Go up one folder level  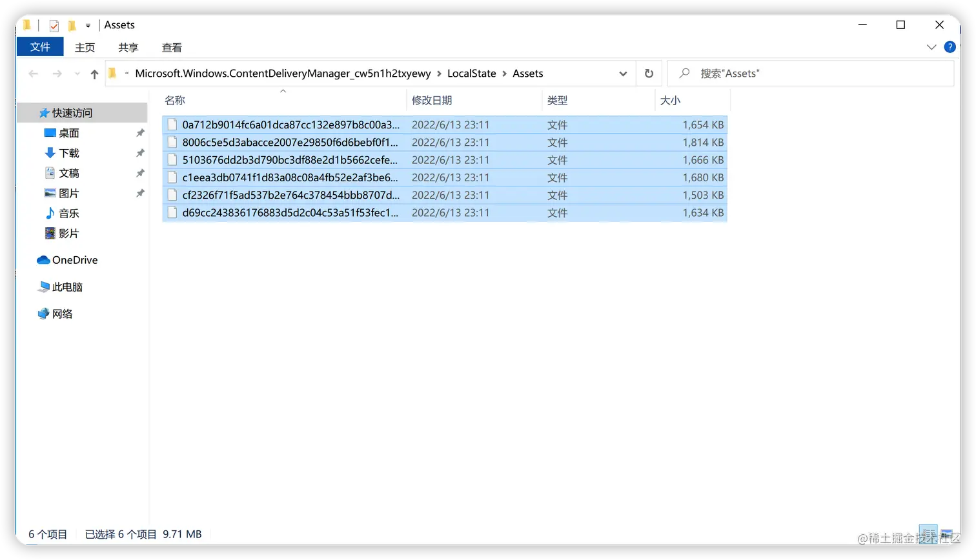pyautogui.click(x=94, y=74)
